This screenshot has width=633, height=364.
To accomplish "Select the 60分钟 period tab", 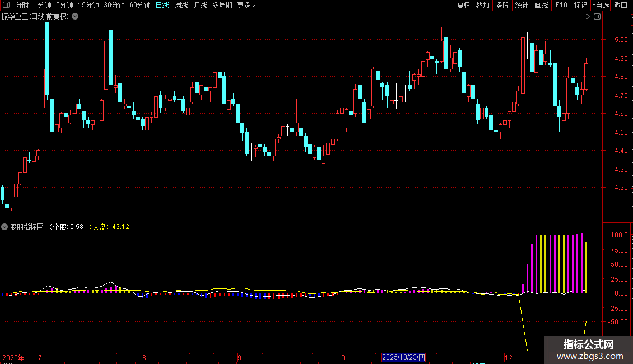I will point(140,5).
